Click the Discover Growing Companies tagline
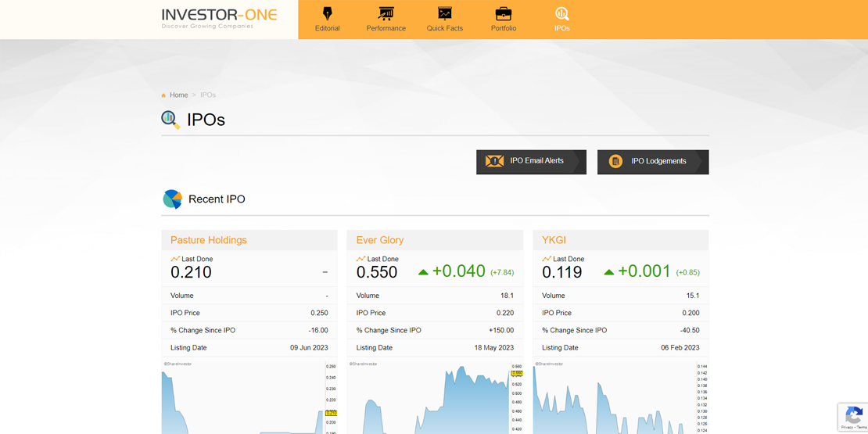The height and width of the screenshot is (434, 868). coord(207,26)
